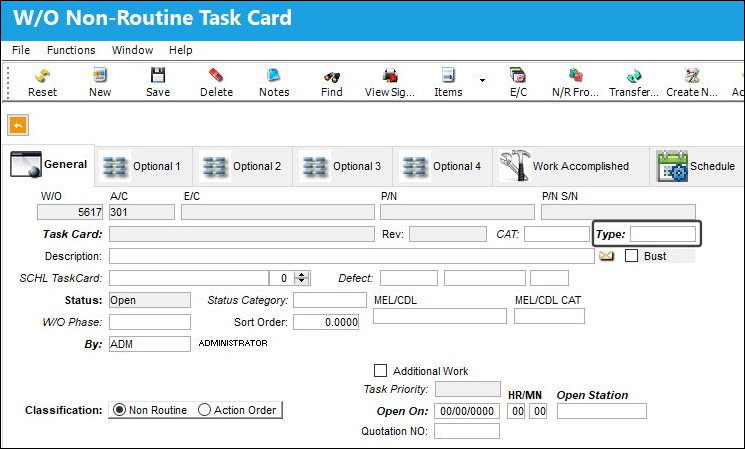Click the SCHL TaskCard text field
Screen dimensions: 745x449
(x=189, y=278)
